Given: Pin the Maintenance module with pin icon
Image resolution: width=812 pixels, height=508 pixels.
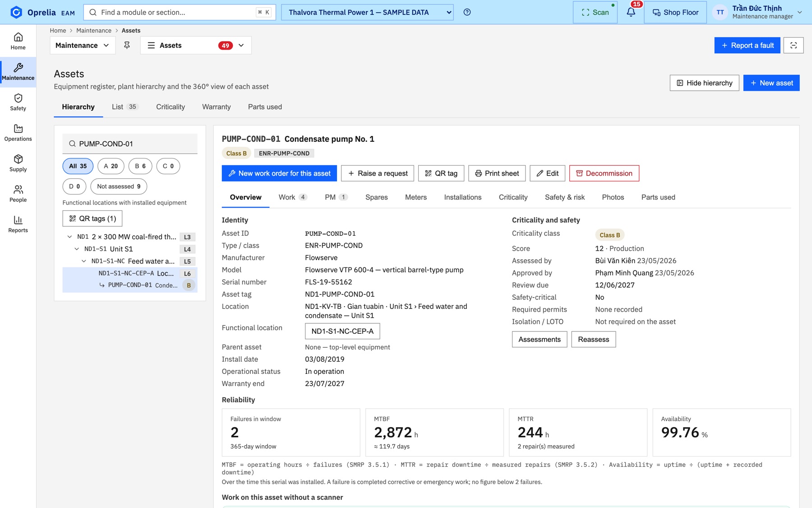Looking at the screenshot, I should [127, 45].
